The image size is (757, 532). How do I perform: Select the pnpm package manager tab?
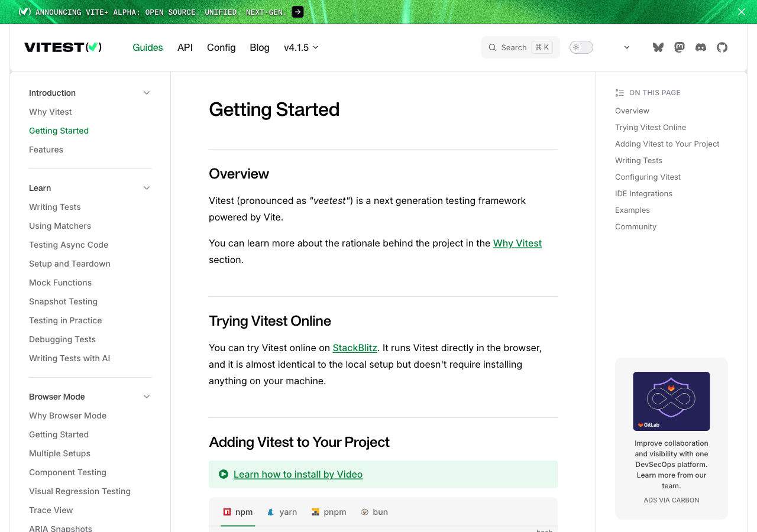(329, 512)
